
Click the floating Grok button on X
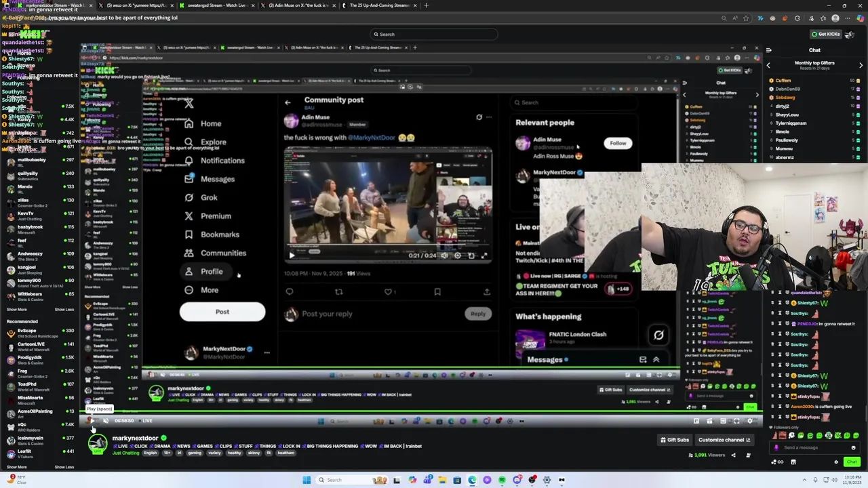[x=658, y=335]
